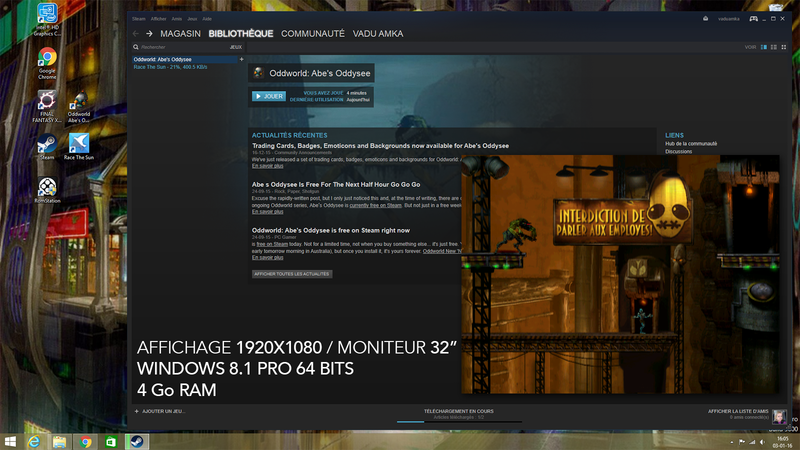
Task: Click En savoir plus under Half Hour news
Action: click(267, 212)
